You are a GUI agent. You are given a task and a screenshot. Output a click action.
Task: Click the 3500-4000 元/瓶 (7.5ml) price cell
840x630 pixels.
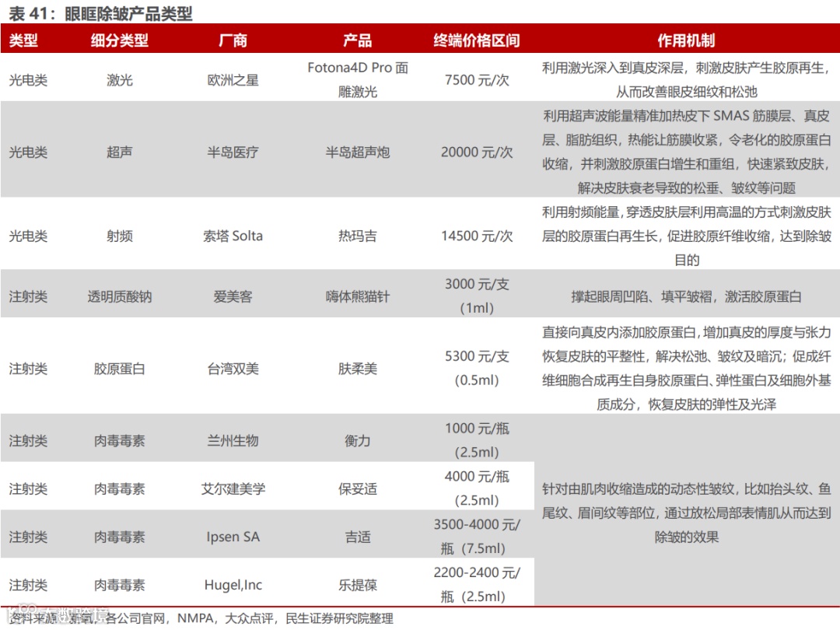click(x=477, y=536)
